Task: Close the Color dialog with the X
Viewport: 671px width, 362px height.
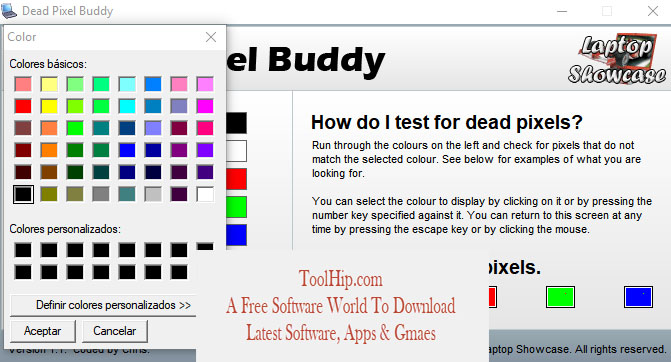Action: click(211, 37)
